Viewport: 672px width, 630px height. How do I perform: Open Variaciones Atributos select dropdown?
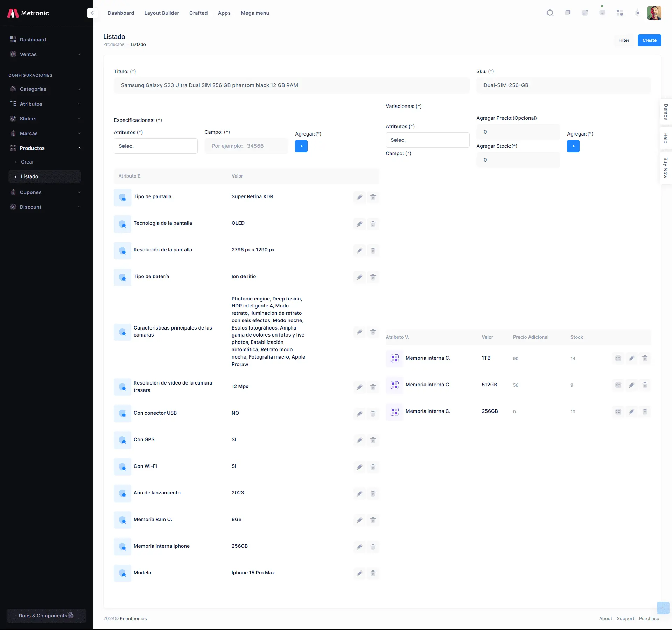tap(427, 140)
